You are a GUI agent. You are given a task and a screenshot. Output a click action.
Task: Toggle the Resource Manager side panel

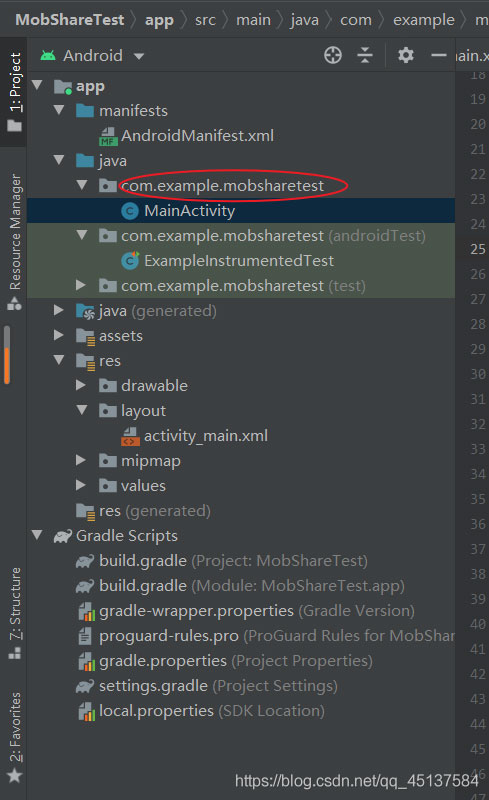click(14, 242)
